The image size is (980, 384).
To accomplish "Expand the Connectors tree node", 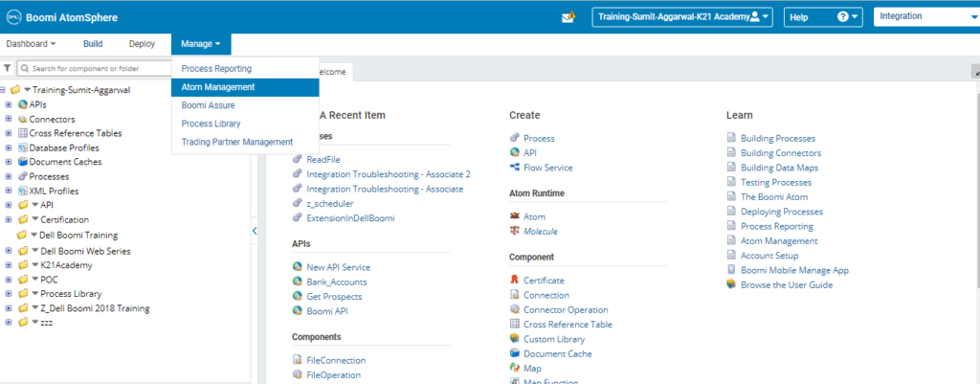I will coord(8,119).
